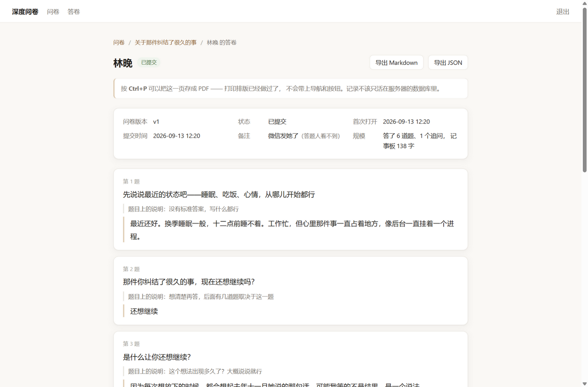Click the 提交时间 timestamp value

tap(176, 136)
